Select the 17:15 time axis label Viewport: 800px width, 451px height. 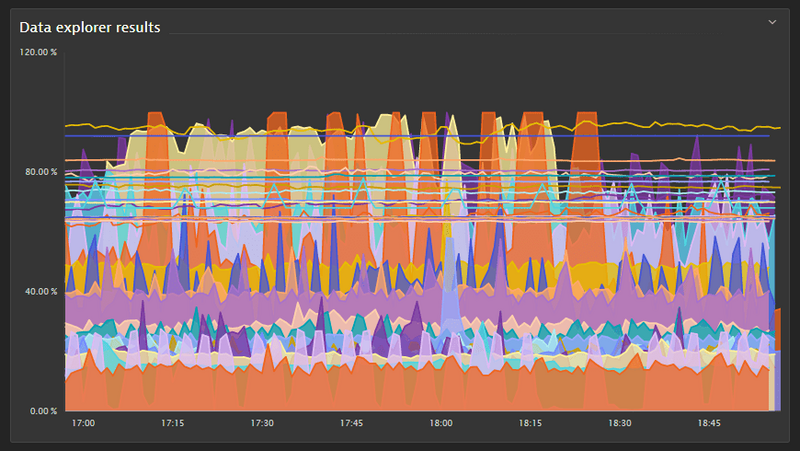tap(173, 424)
